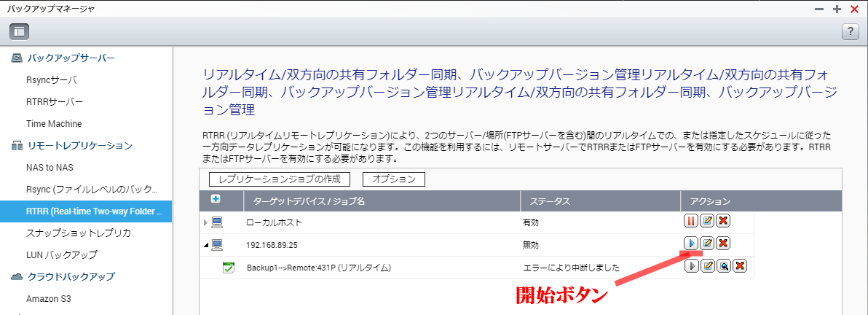The image size is (868, 315).
Task: Open the help question mark button
Action: coord(850,31)
